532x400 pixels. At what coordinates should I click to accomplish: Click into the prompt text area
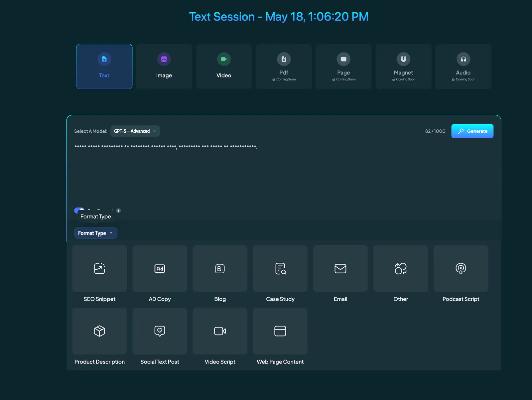pos(283,175)
